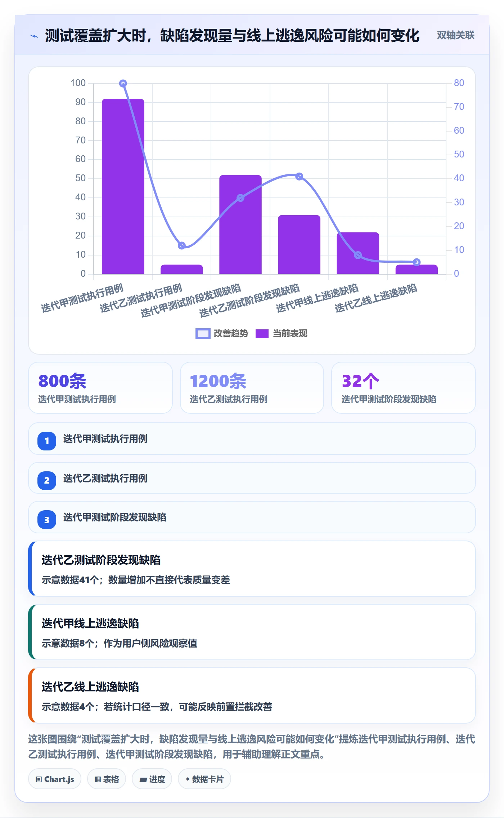Click text 示意数据41个；数量增加不直接代表质量变差

(x=136, y=580)
